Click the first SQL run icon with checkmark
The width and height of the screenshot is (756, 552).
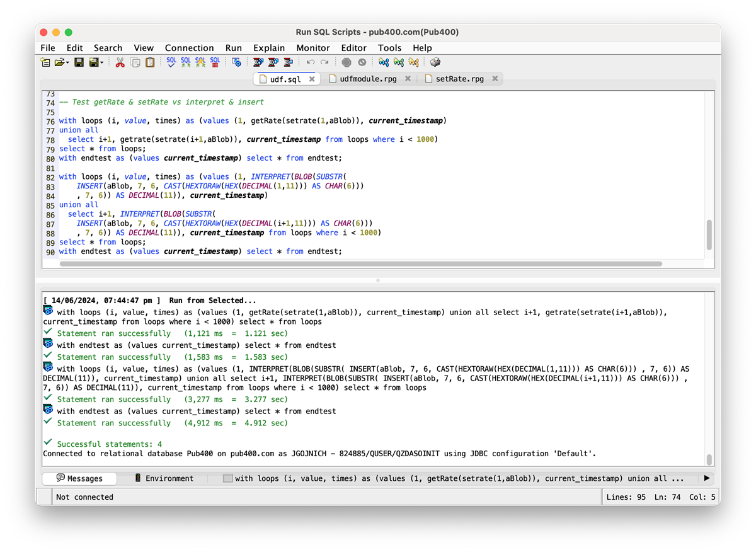click(x=171, y=62)
